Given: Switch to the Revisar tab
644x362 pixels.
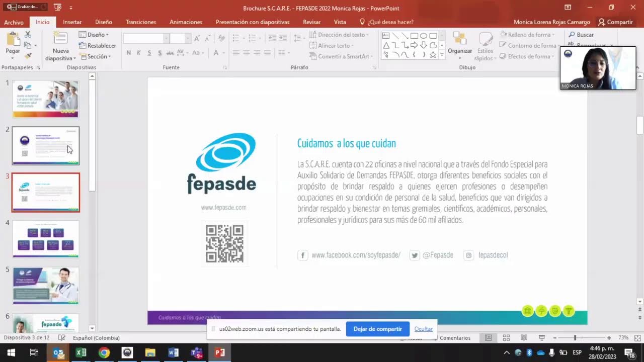Looking at the screenshot, I should coord(312,22).
